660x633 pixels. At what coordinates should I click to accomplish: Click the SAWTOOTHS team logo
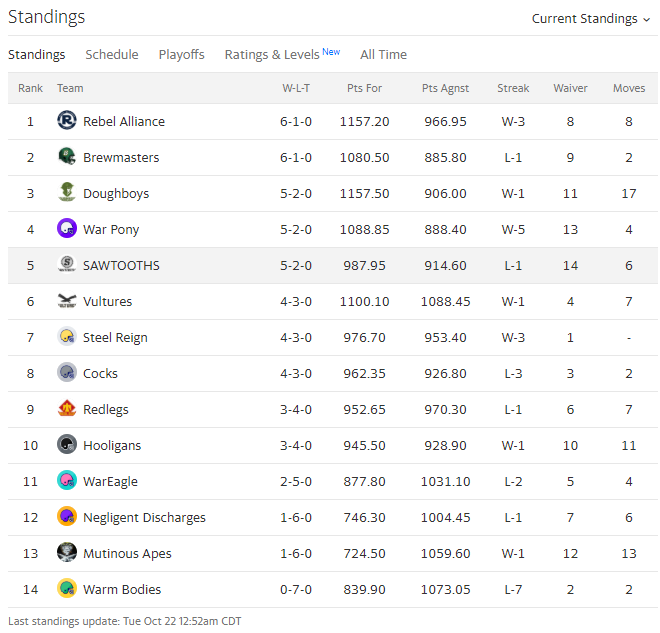click(x=67, y=265)
